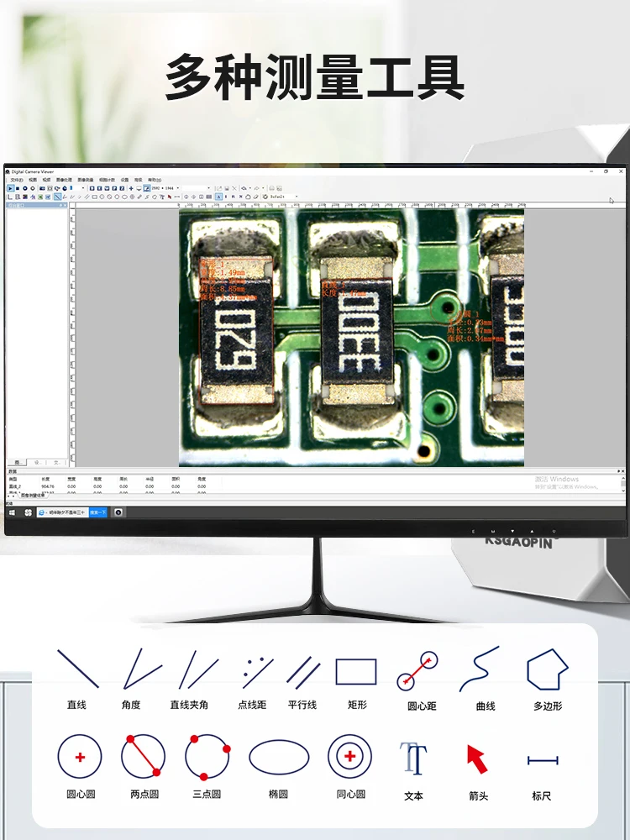Choose the 同心圆 concentric circle icon
630x840 pixels.
click(x=349, y=757)
